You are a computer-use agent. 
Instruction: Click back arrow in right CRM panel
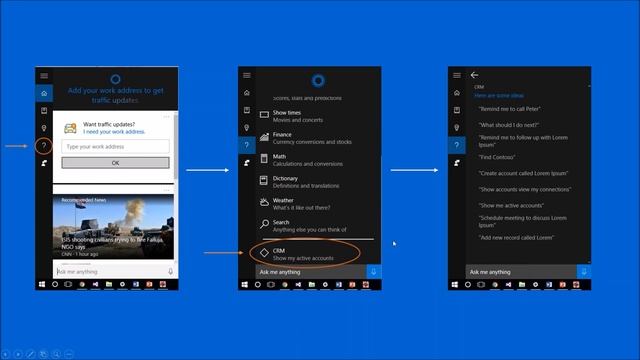[474, 75]
